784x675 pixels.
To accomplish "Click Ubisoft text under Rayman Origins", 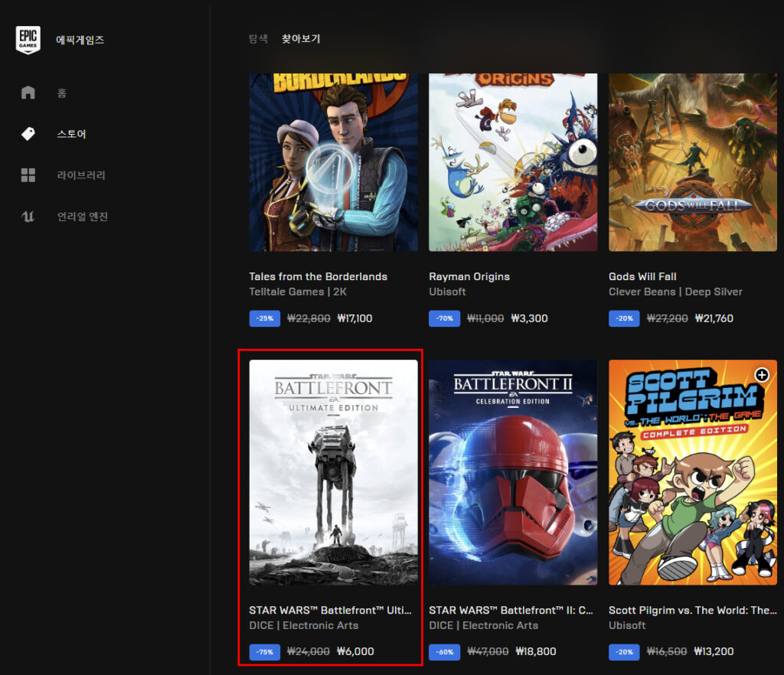I will tap(447, 292).
